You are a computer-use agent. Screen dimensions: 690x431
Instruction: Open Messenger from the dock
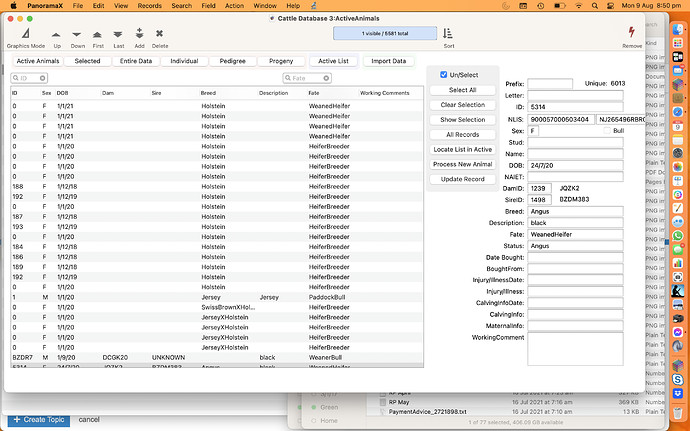(x=678, y=332)
